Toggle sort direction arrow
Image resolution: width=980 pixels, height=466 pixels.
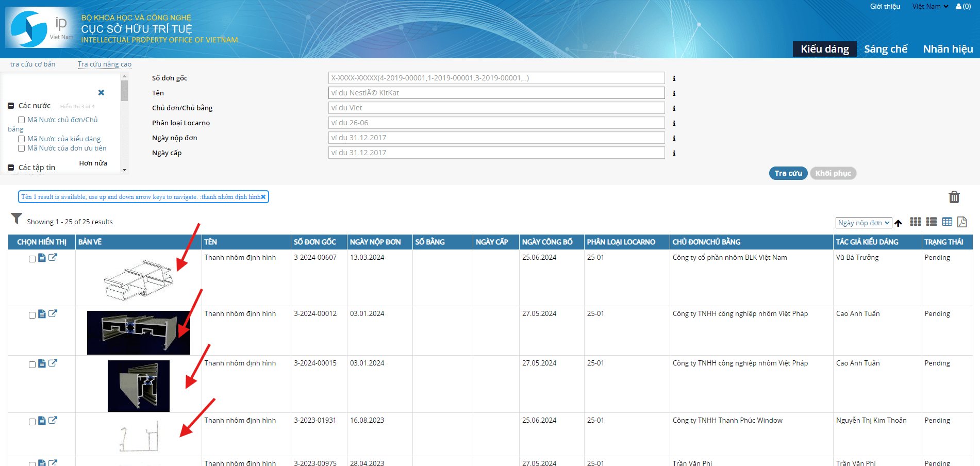click(x=899, y=223)
